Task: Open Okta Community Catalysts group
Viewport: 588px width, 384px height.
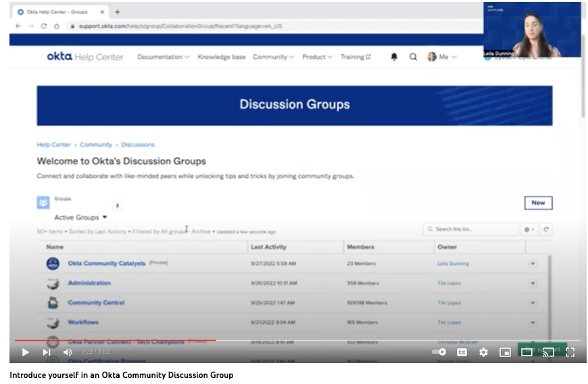Action: [x=107, y=263]
